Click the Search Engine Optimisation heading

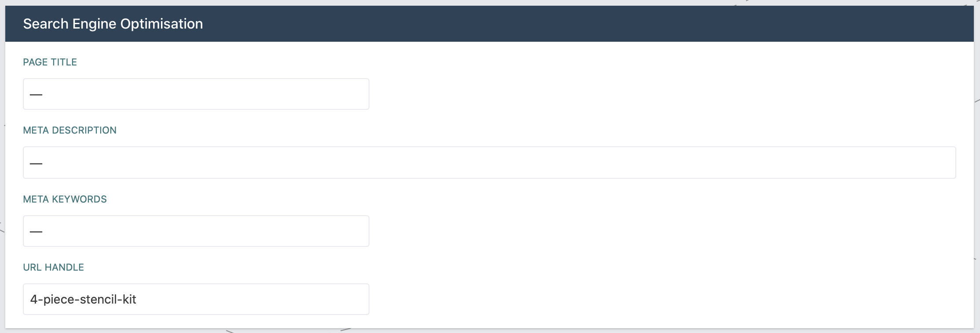pyautogui.click(x=113, y=24)
